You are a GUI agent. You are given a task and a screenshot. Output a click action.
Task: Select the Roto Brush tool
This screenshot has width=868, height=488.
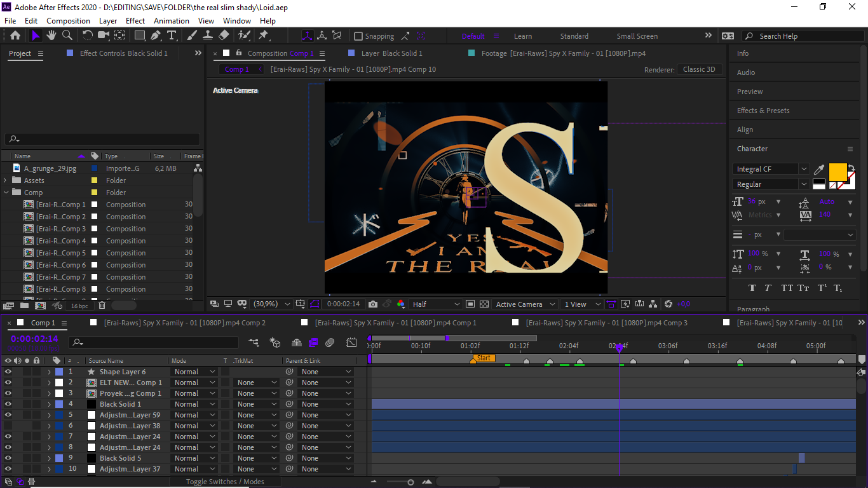pos(244,36)
